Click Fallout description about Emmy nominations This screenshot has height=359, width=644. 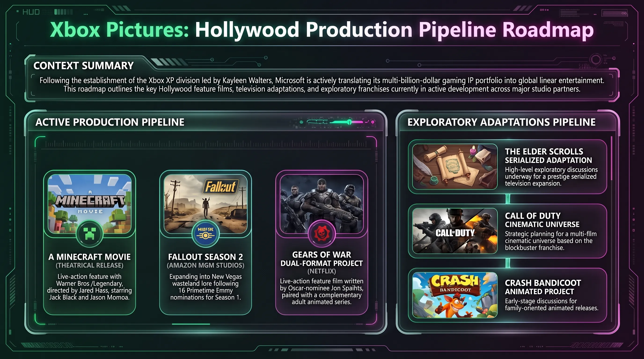205,287
